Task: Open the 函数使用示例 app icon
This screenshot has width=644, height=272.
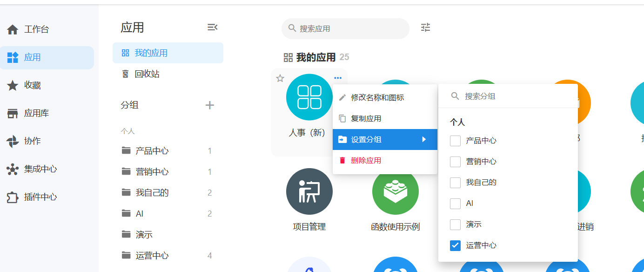Action: [x=395, y=191]
